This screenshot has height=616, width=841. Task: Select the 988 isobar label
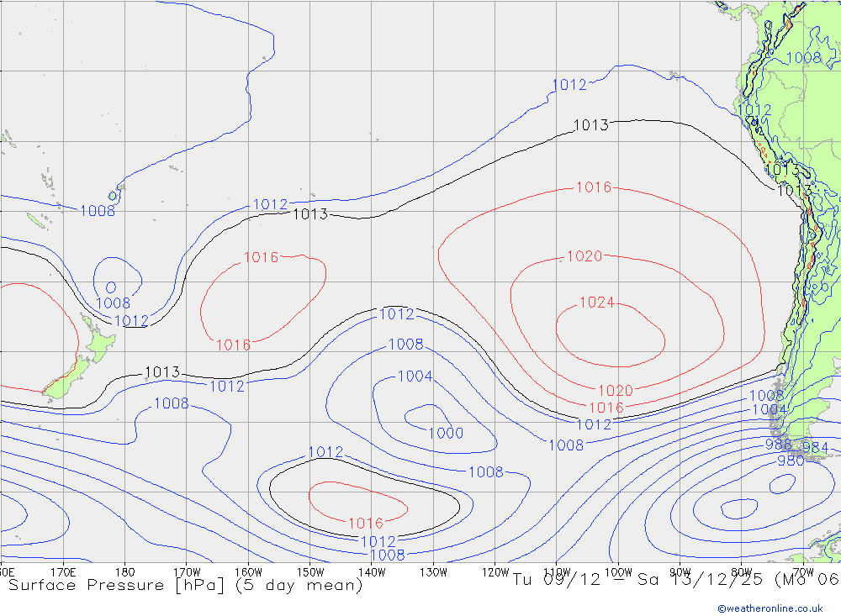pyautogui.click(x=778, y=445)
